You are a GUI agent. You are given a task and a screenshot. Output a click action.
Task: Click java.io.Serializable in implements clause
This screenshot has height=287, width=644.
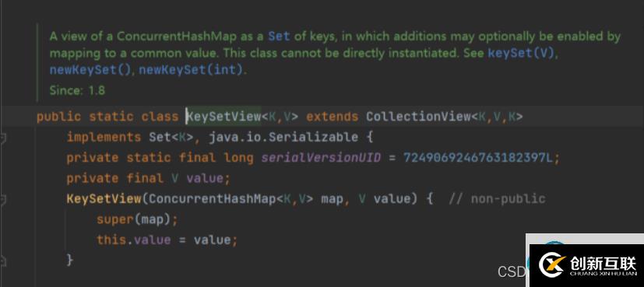[x=283, y=137]
